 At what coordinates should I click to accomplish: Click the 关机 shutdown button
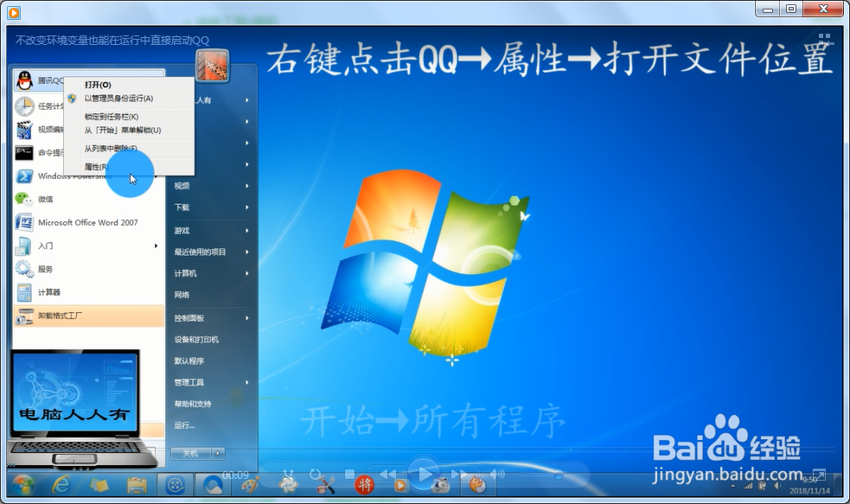click(191, 453)
